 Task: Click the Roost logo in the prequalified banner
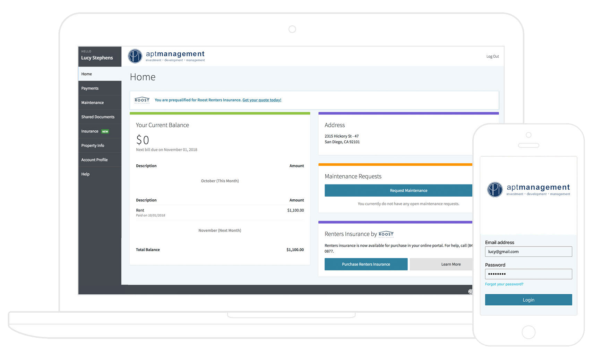[x=142, y=100]
